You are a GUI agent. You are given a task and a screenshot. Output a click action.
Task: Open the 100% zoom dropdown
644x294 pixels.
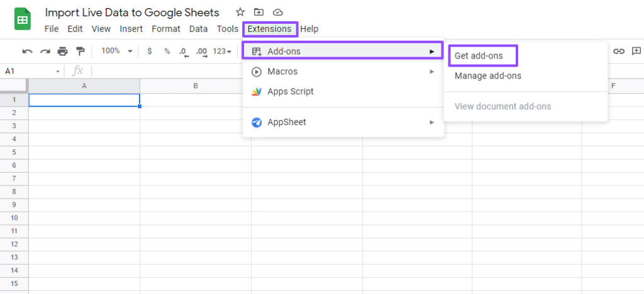point(117,52)
